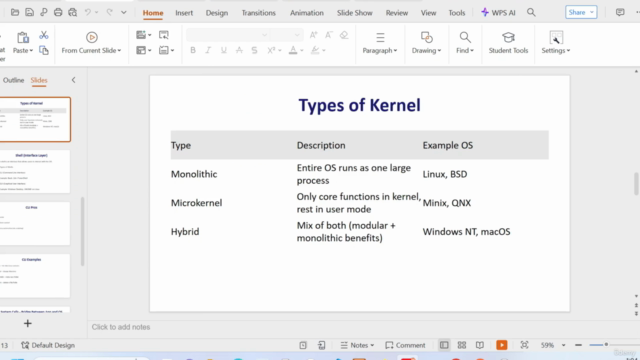Click the highlight color pen swatch

(x=315, y=50)
